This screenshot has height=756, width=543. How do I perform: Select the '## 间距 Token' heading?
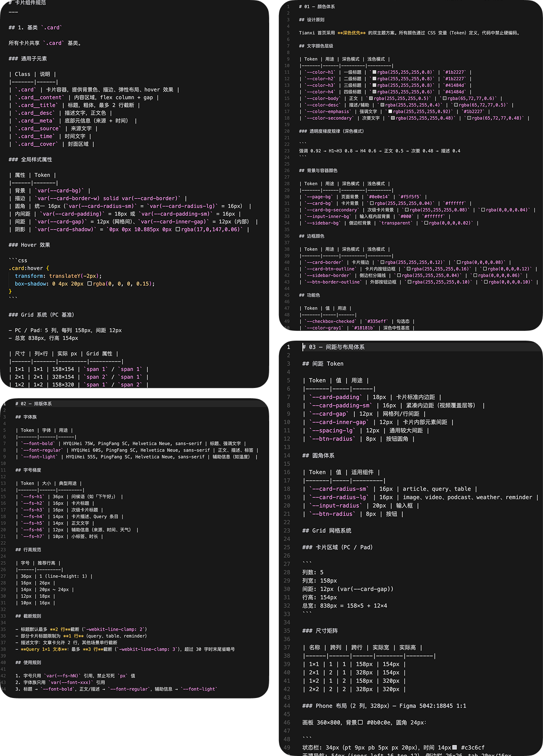(323, 364)
